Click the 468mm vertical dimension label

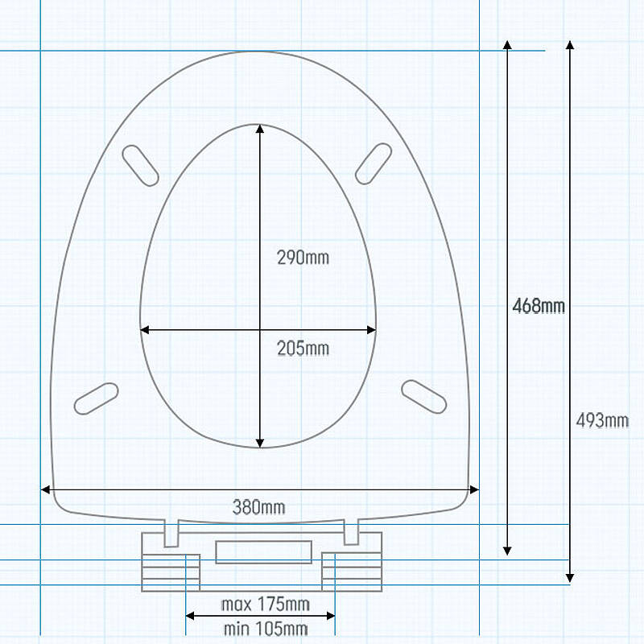(x=539, y=307)
